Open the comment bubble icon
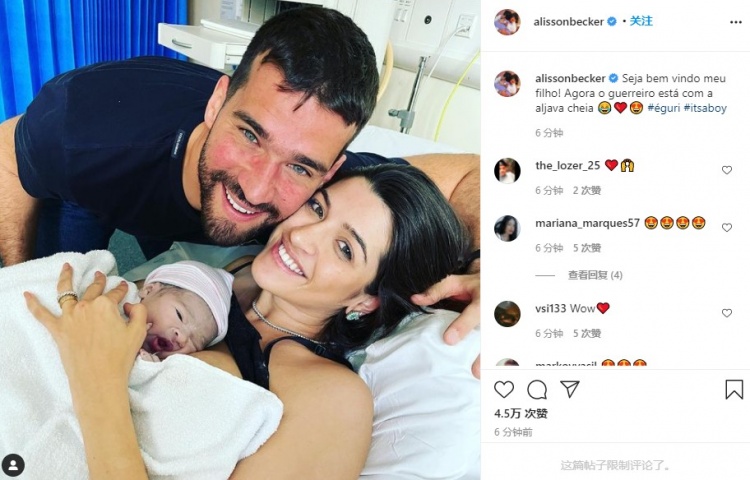This screenshot has height=480, width=750. [537, 390]
